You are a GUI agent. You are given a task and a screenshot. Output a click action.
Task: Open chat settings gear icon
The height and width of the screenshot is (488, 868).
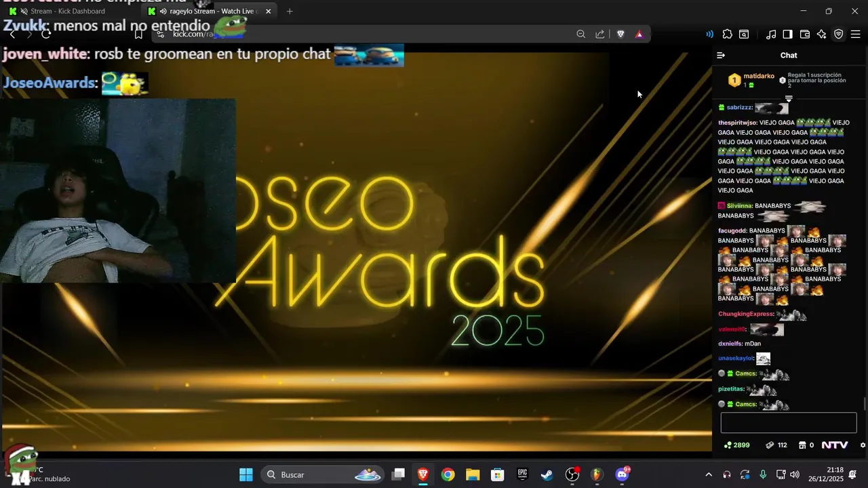coord(863,445)
